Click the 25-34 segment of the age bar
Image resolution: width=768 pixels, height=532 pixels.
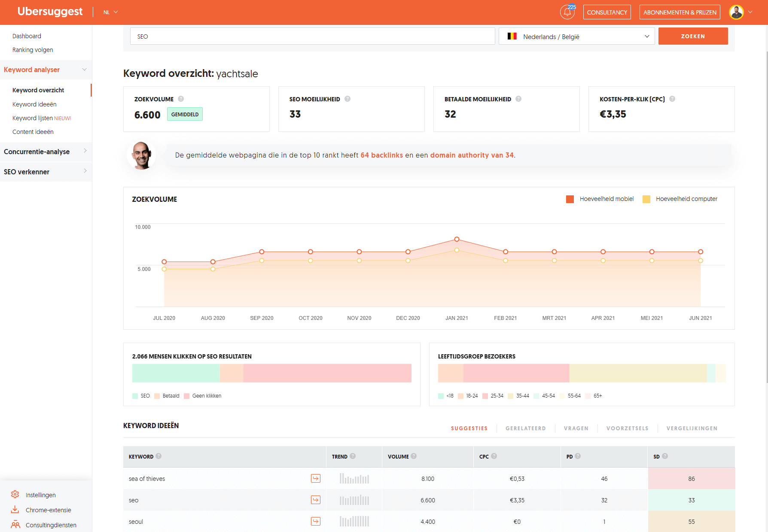click(x=516, y=373)
